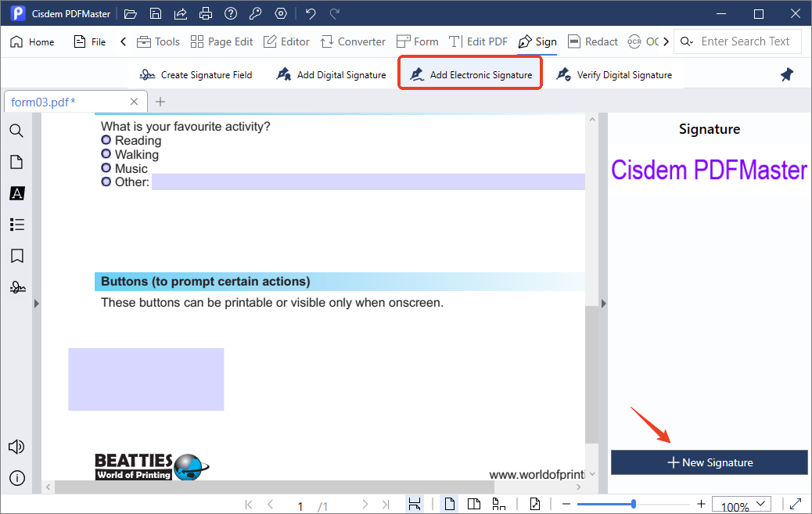812x514 pixels.
Task: Redo the last action
Action: click(335, 14)
